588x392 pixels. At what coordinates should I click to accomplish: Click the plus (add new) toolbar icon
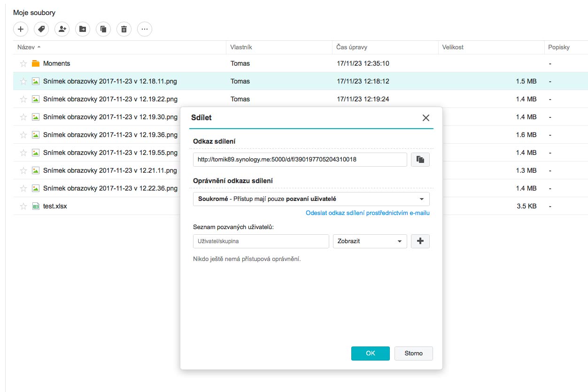pyautogui.click(x=21, y=29)
